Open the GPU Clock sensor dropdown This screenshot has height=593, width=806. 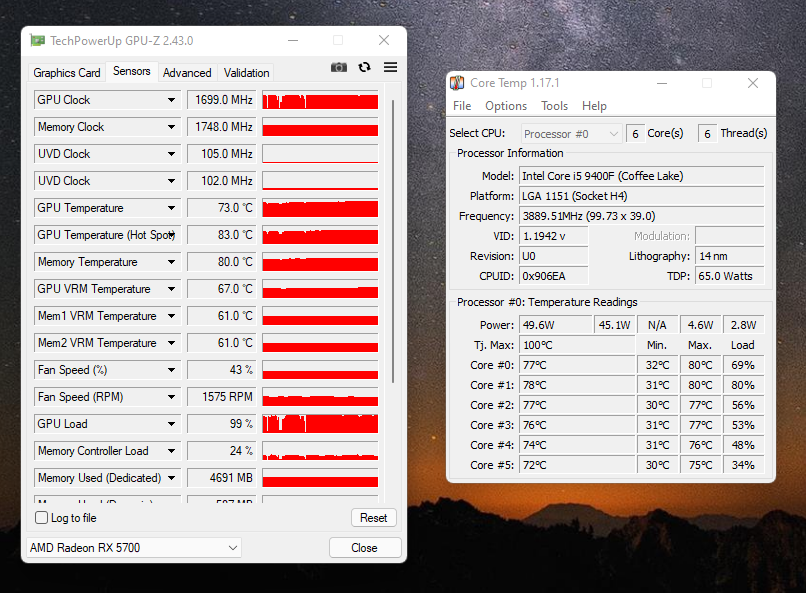pos(171,100)
